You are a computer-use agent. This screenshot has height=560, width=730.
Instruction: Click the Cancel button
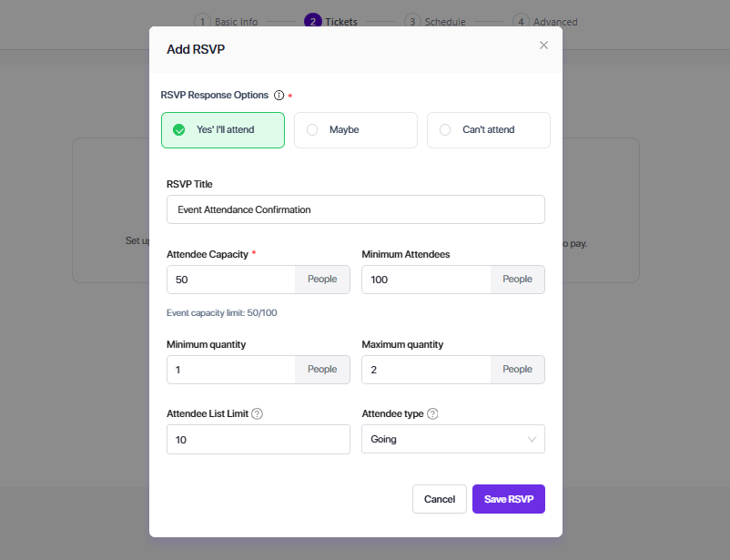coord(439,499)
